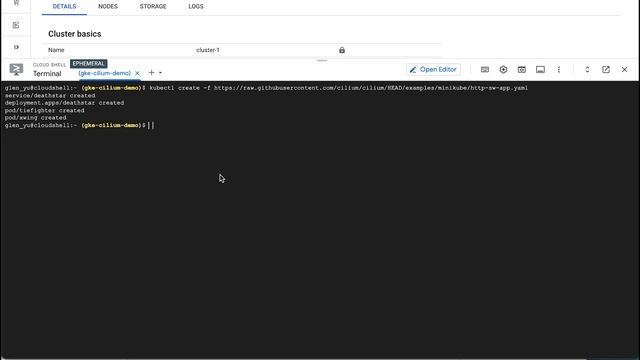Screen dimensions: 640x360
Task: Close the gke-cilium-demo terminal tab
Action: [x=137, y=73]
